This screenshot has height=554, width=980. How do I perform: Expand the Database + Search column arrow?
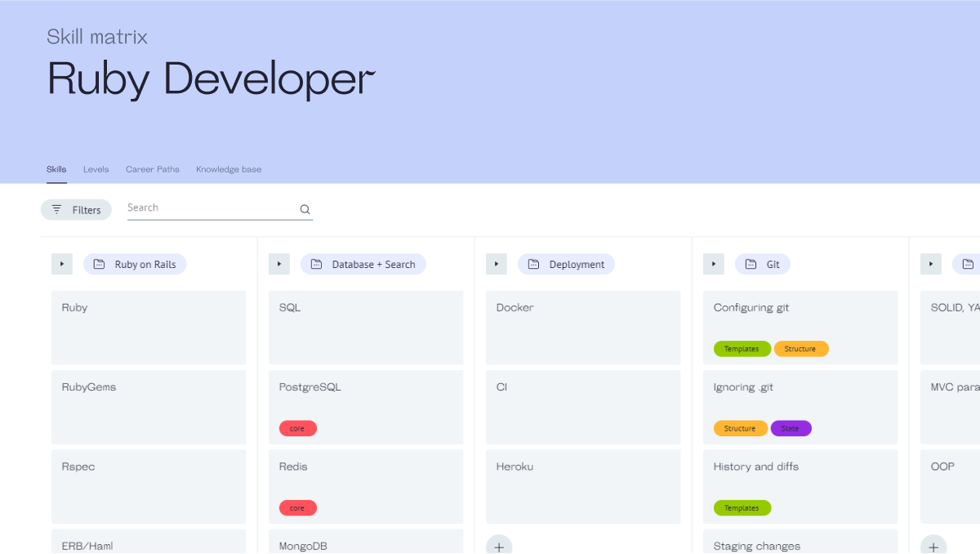tap(279, 264)
